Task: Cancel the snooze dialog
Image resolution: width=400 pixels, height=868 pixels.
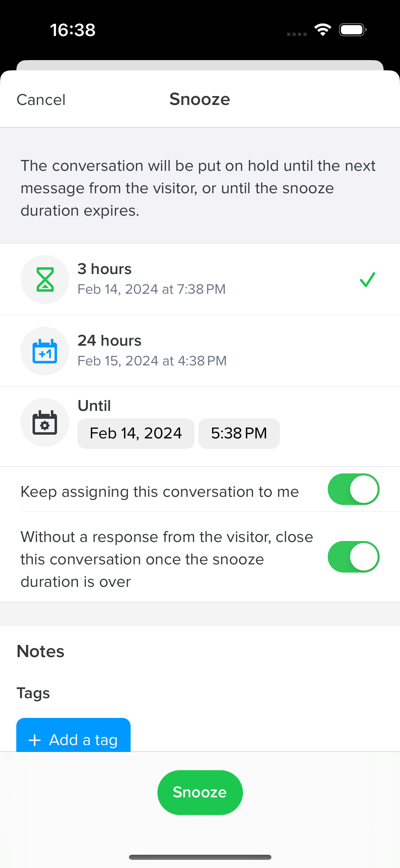Action: coord(41,100)
